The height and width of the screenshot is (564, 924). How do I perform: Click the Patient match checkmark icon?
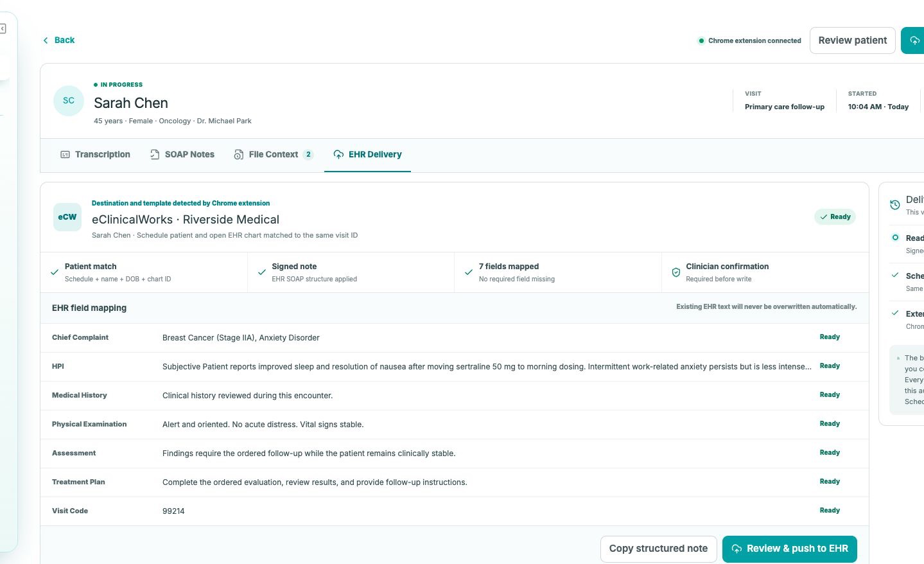55,272
